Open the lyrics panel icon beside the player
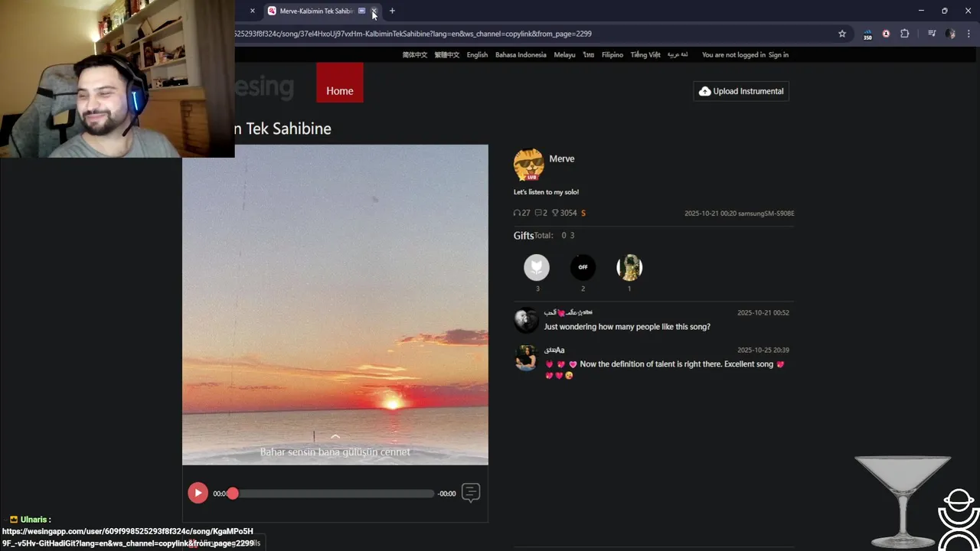 coord(471,493)
